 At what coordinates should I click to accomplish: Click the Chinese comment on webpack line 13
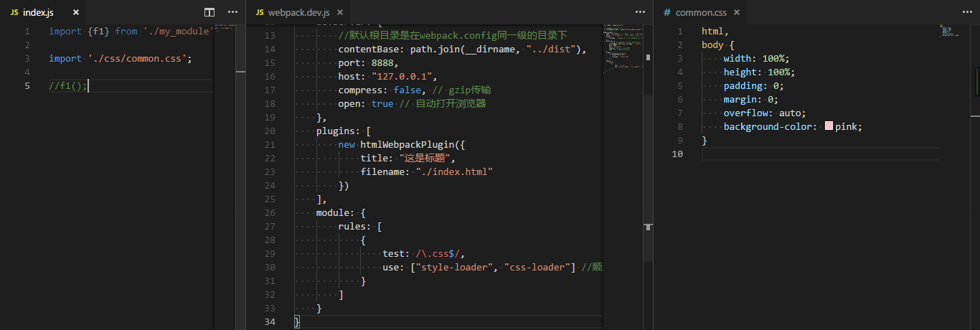pyautogui.click(x=453, y=36)
